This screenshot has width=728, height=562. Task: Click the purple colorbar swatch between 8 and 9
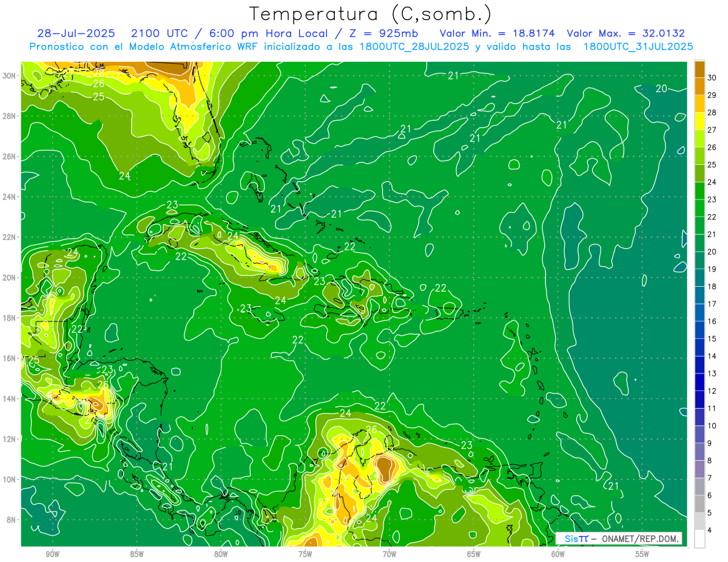click(x=699, y=452)
